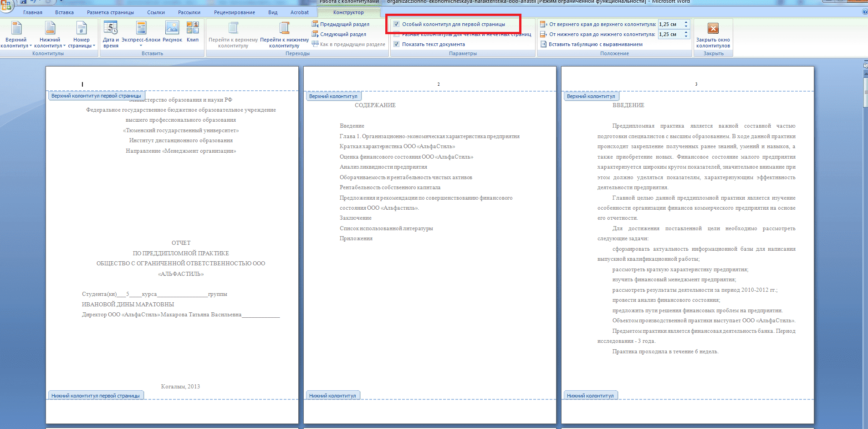Click Перейти к верхнему колонтитулу icon
868x429 pixels.
[233, 28]
